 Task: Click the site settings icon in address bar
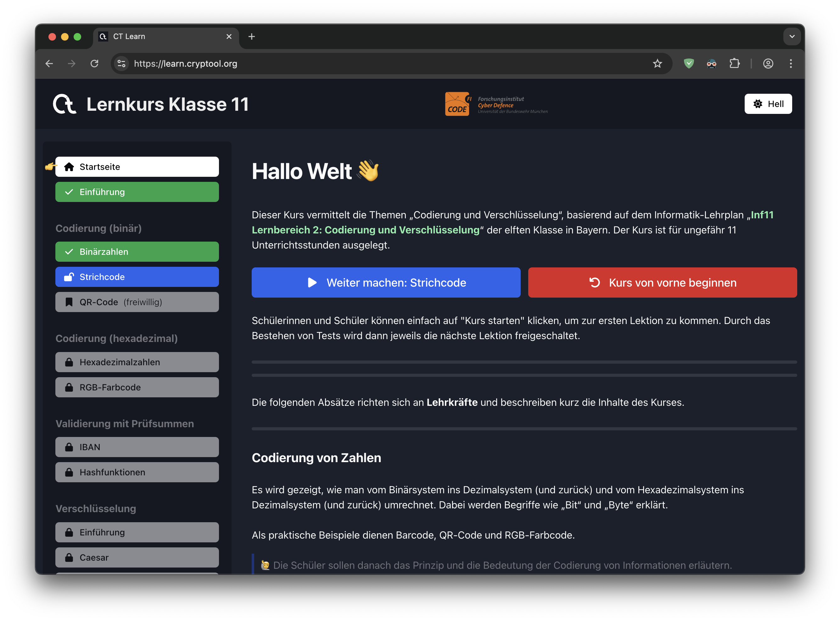[x=121, y=64]
